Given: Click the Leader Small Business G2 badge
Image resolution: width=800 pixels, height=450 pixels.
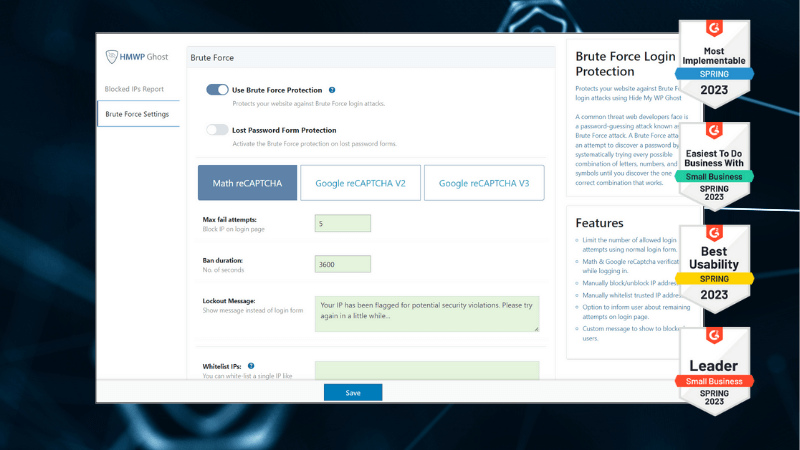Looking at the screenshot, I should point(715,368).
